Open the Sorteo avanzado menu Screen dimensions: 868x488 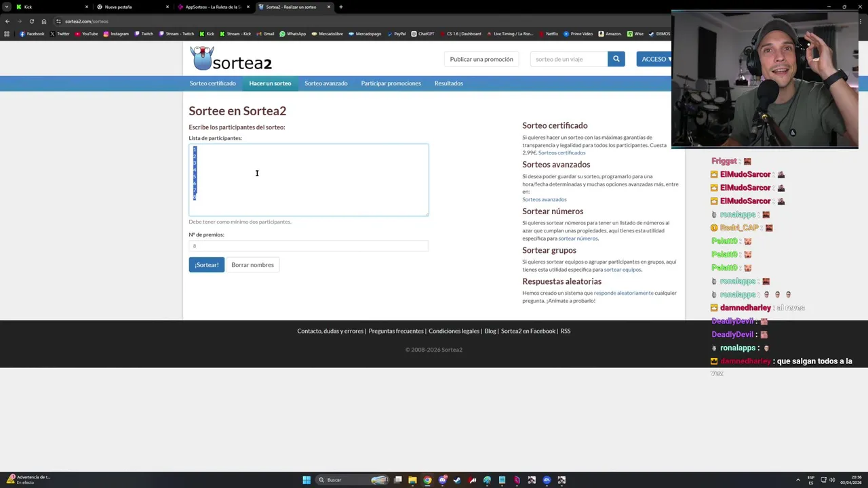click(x=326, y=83)
